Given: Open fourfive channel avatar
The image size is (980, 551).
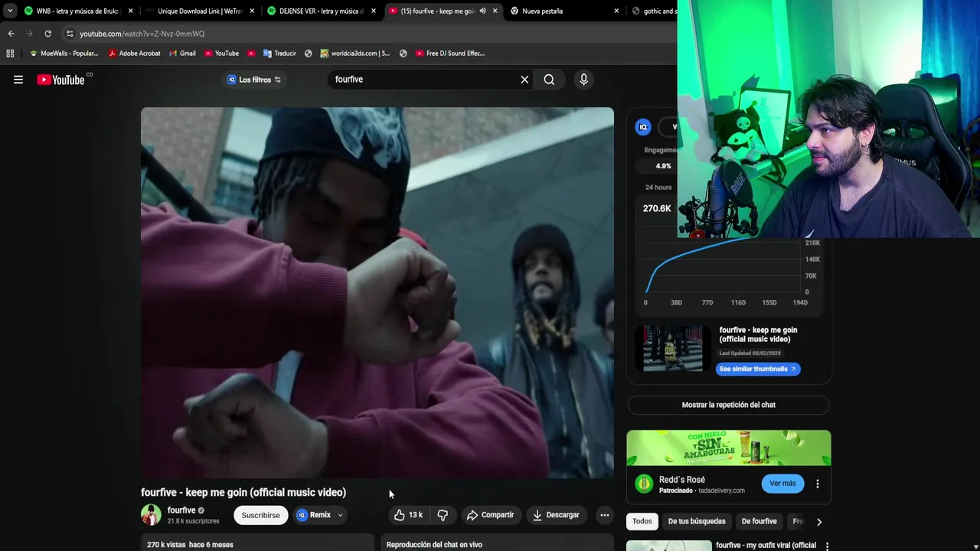Looking at the screenshot, I should [x=151, y=515].
